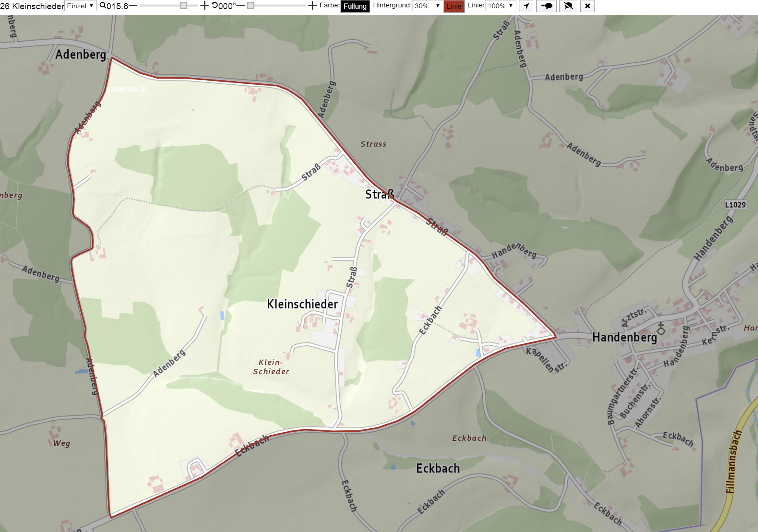The width and height of the screenshot is (758, 532).
Task: Click the rotation plus button
Action: pyautogui.click(x=312, y=6)
